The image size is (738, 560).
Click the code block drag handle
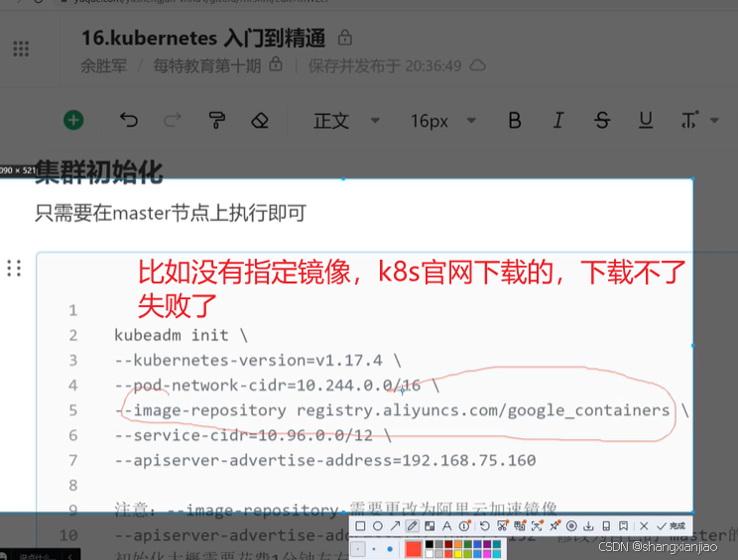click(x=14, y=268)
